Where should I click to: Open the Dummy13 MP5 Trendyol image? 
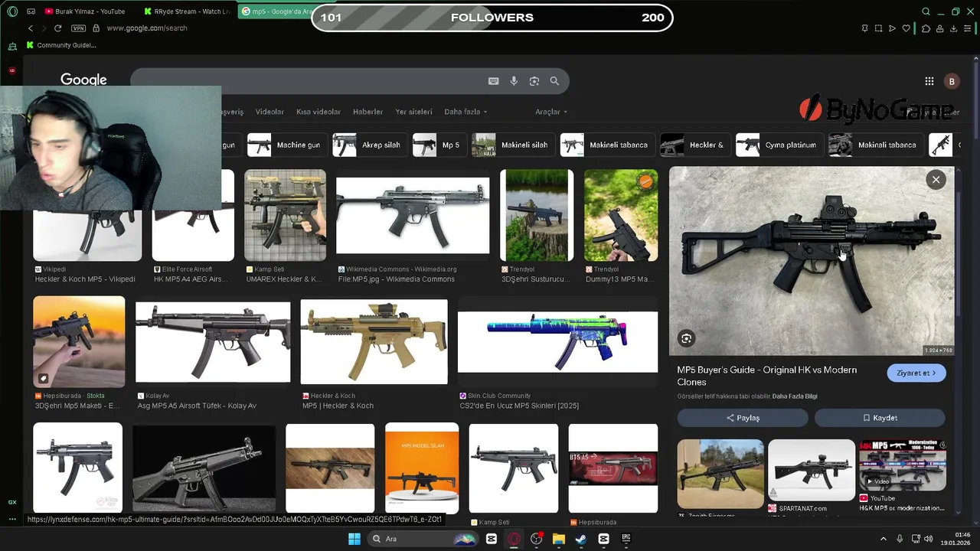pyautogui.click(x=621, y=215)
